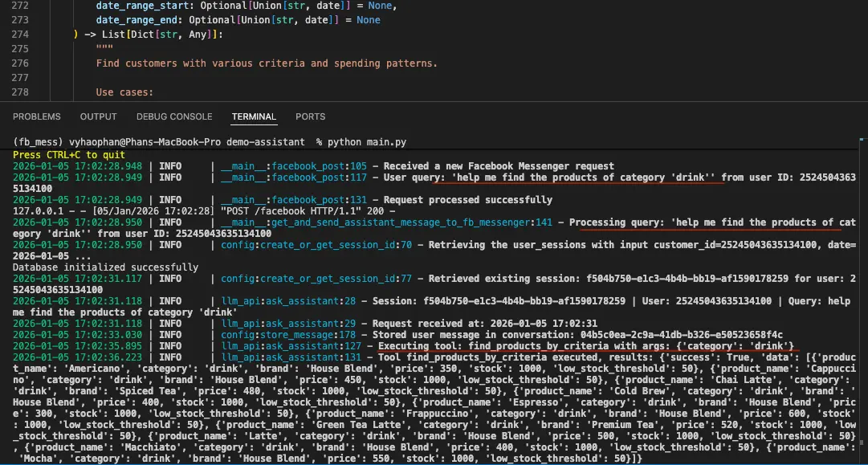
Task: Open the OUTPUT panel tab
Action: click(x=98, y=116)
